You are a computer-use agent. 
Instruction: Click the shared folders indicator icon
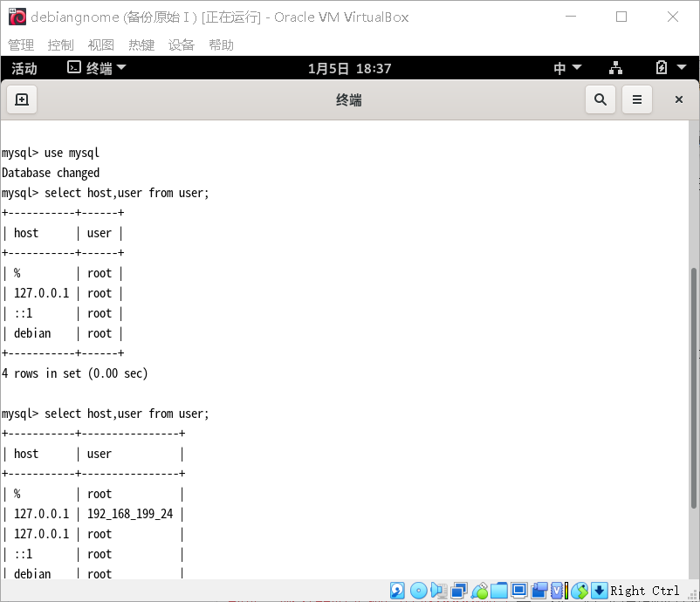pyautogui.click(x=499, y=591)
